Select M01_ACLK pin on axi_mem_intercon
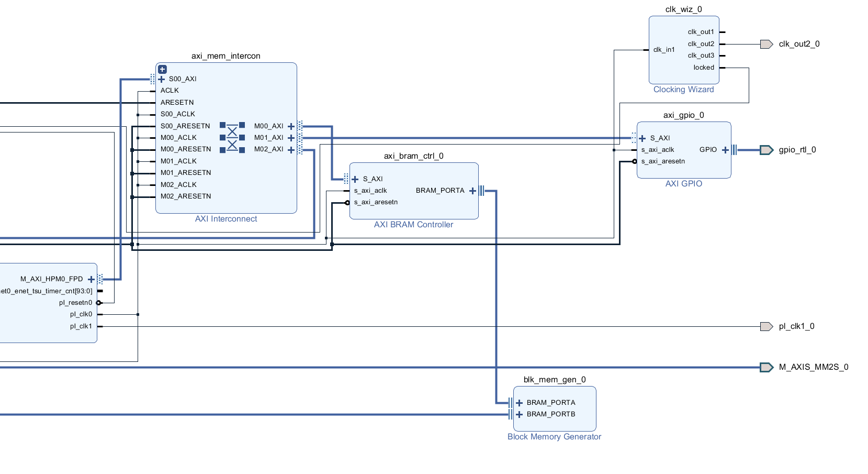The width and height of the screenshot is (868, 474). pyautogui.click(x=178, y=161)
